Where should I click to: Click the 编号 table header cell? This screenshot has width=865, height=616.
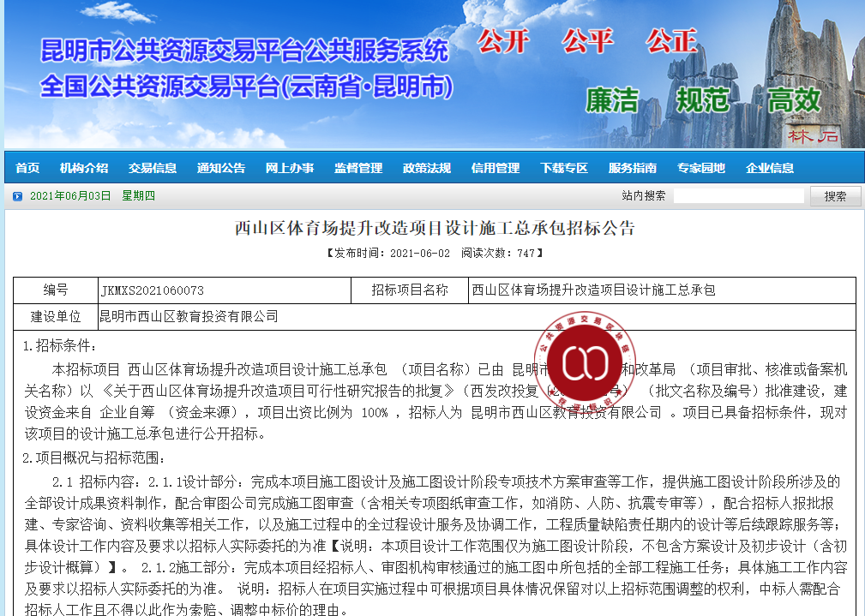coord(56,290)
